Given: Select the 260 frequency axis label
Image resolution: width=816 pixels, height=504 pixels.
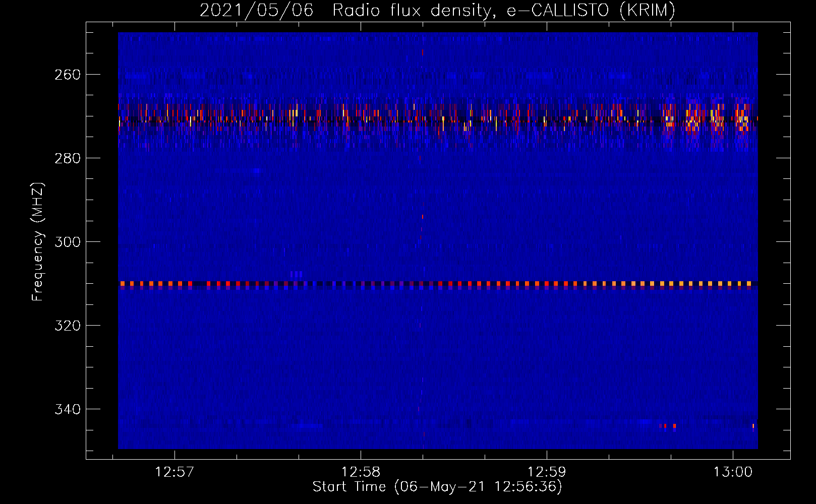Looking at the screenshot, I should click(x=68, y=75).
